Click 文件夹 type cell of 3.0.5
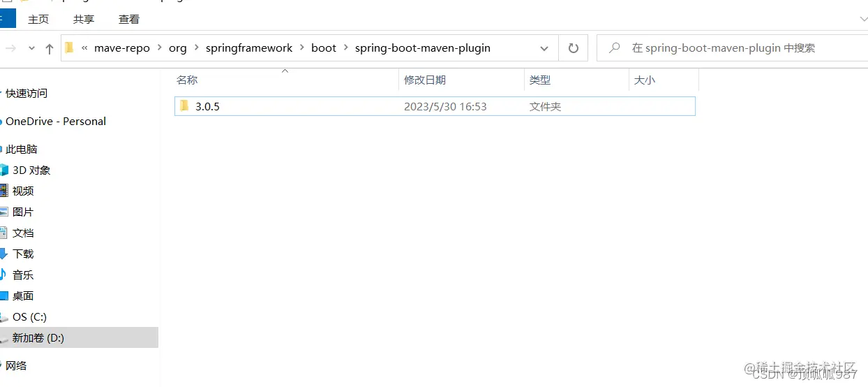This screenshot has width=868, height=387. (546, 107)
